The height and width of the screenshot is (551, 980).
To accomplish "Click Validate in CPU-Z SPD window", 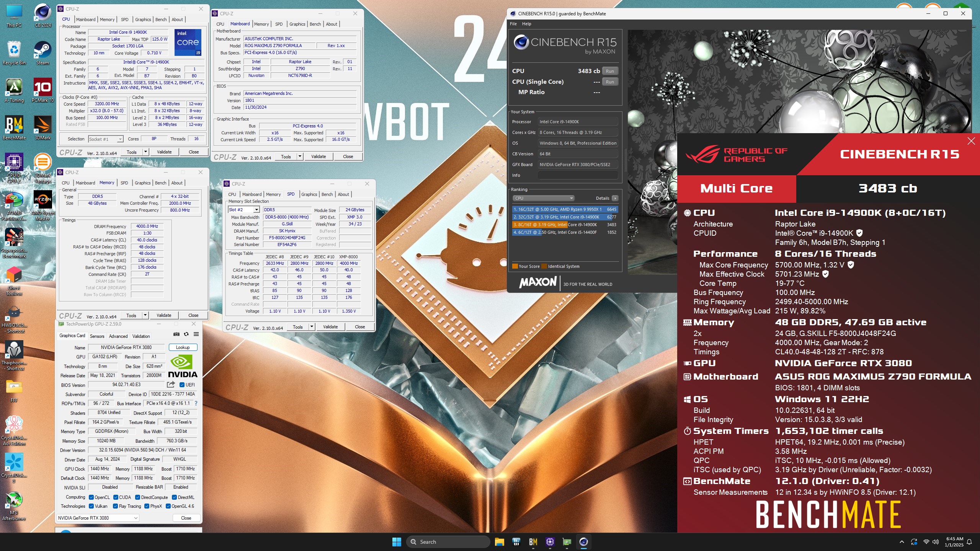I will tap(330, 327).
